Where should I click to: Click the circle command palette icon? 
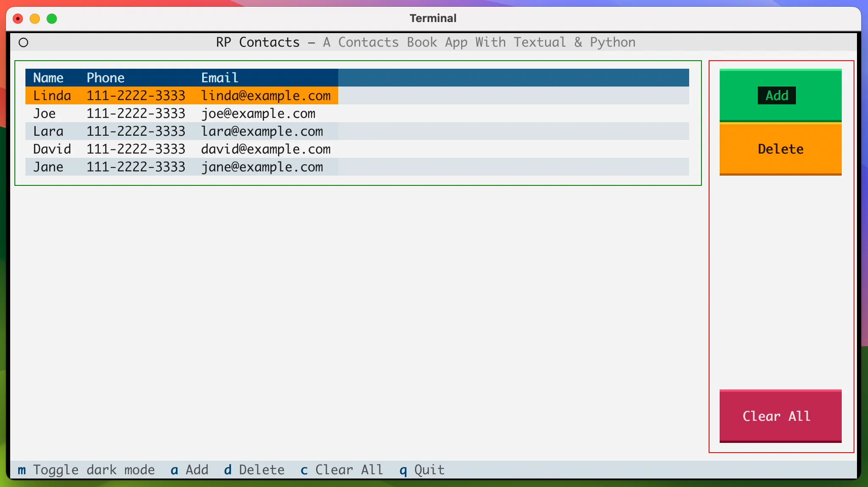tap(24, 42)
